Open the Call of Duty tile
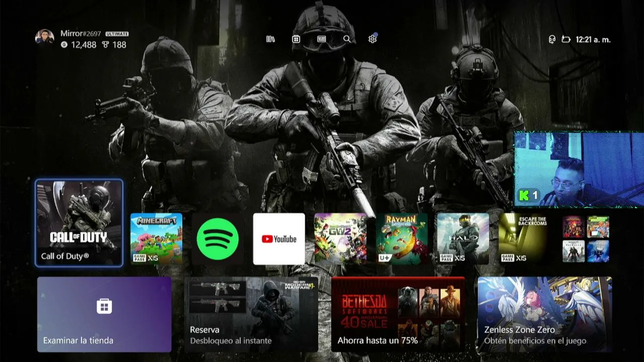The height and width of the screenshot is (362, 644). 79,223
